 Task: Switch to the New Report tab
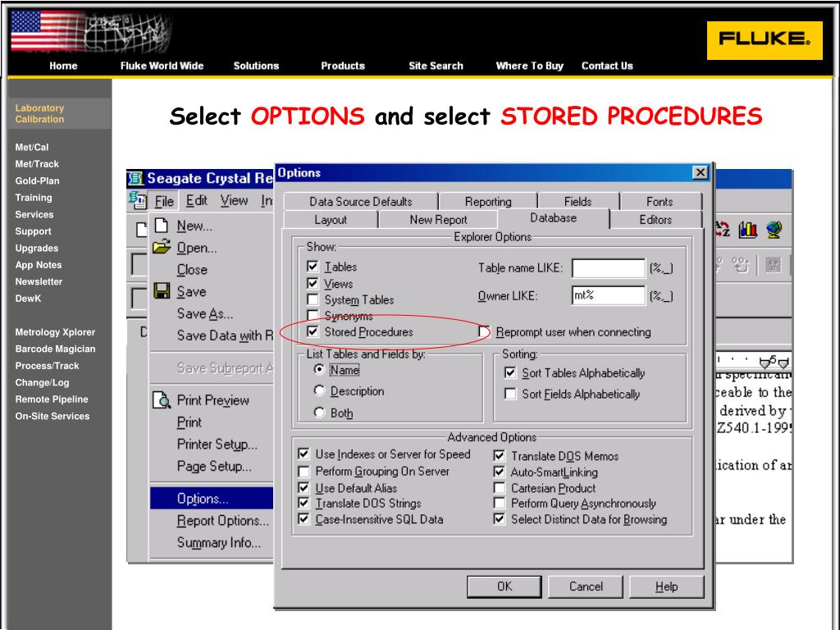pyautogui.click(x=438, y=220)
